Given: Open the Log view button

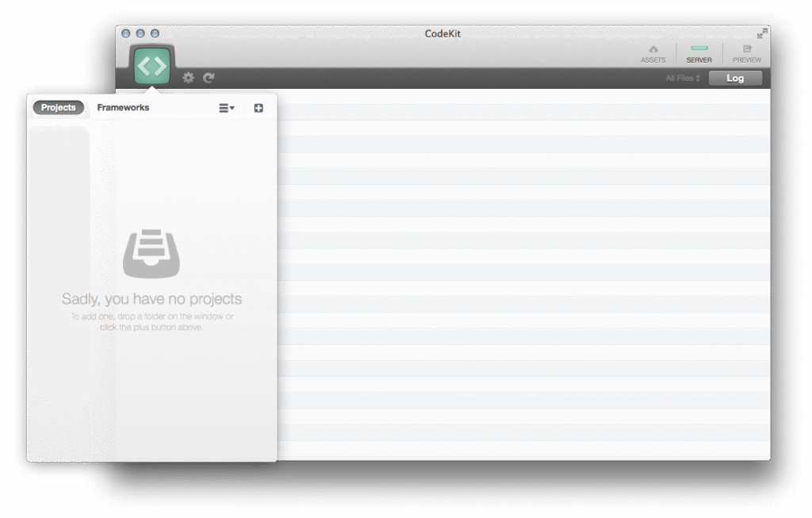Looking at the screenshot, I should (735, 78).
